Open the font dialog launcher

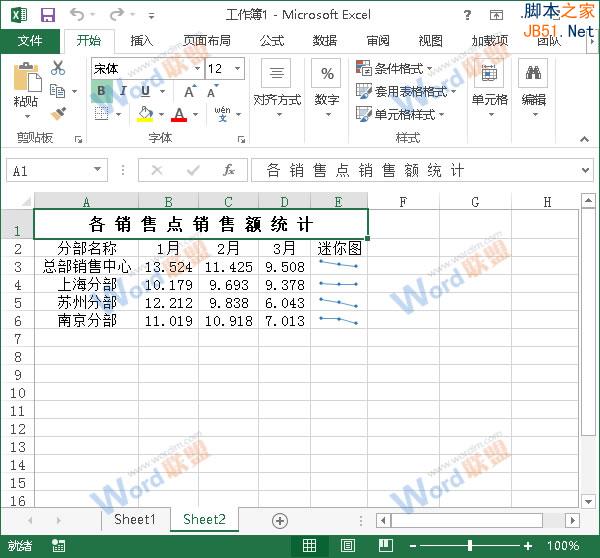(241, 140)
